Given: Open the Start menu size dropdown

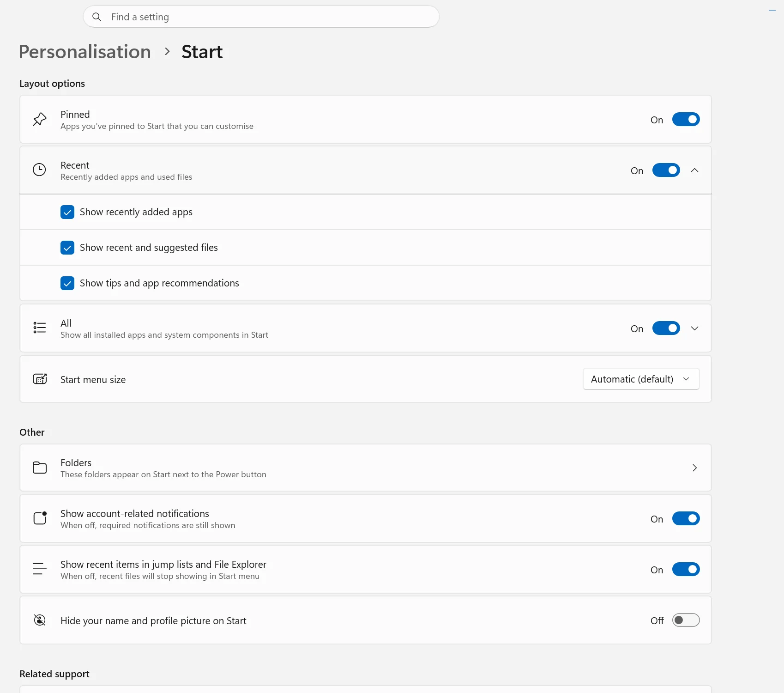Looking at the screenshot, I should point(641,379).
